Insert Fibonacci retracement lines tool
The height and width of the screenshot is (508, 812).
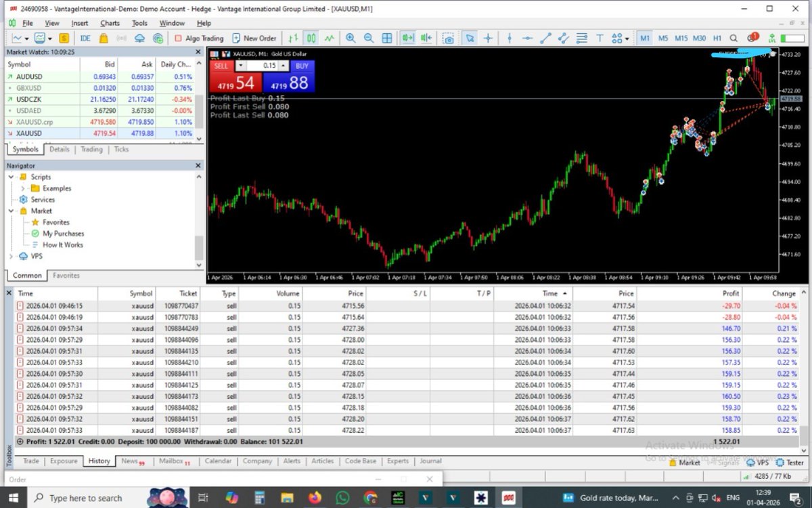582,39
